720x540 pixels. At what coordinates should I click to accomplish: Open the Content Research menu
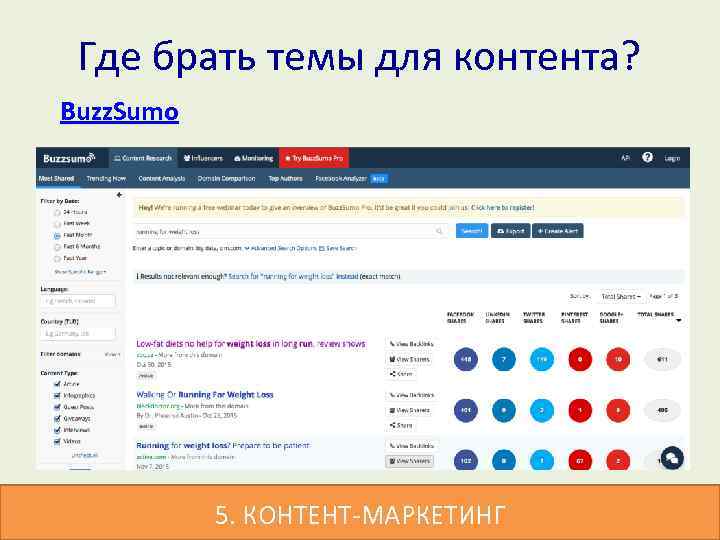[x=143, y=158]
